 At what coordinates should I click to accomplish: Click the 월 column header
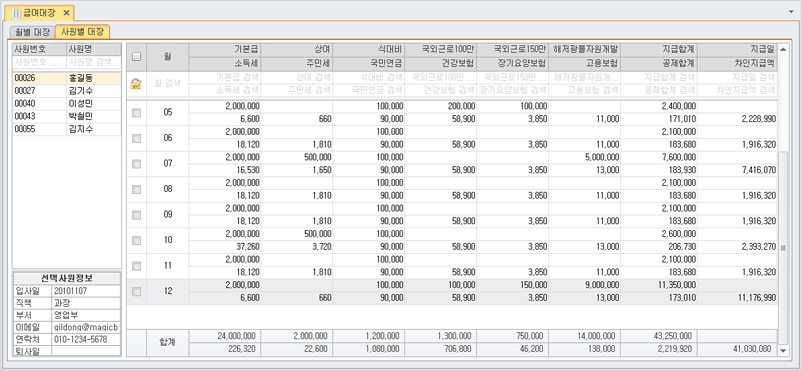coord(168,57)
